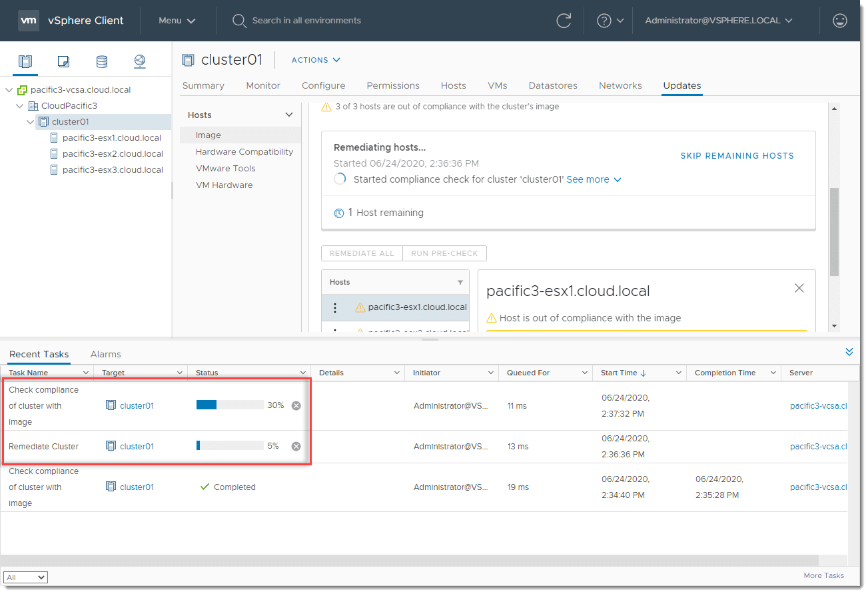
Task: Open the Hosts and Clusters inventory view
Action: coord(25,62)
